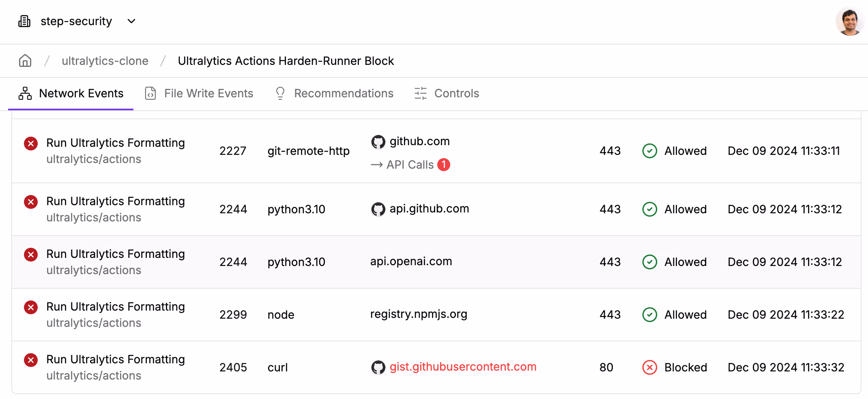Viewport: 868px width, 399px height.
Task: Click the timestamp Dec 09 2024 11:33:22
Action: coord(786,315)
